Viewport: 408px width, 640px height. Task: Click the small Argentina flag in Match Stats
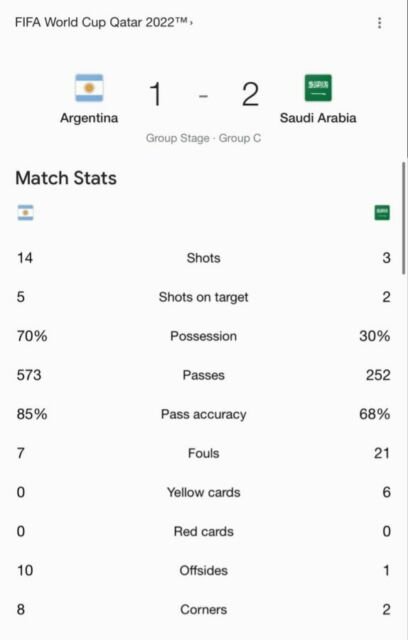click(x=25, y=213)
